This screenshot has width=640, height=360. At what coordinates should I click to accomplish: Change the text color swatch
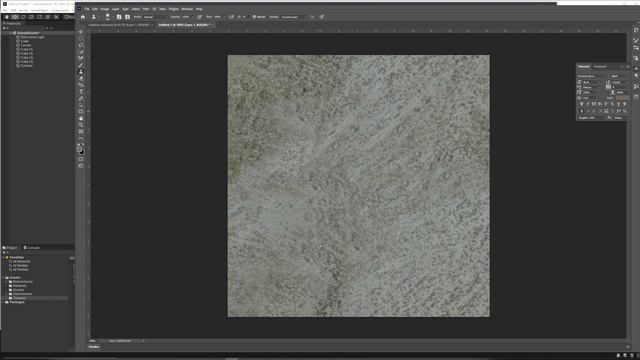point(622,98)
